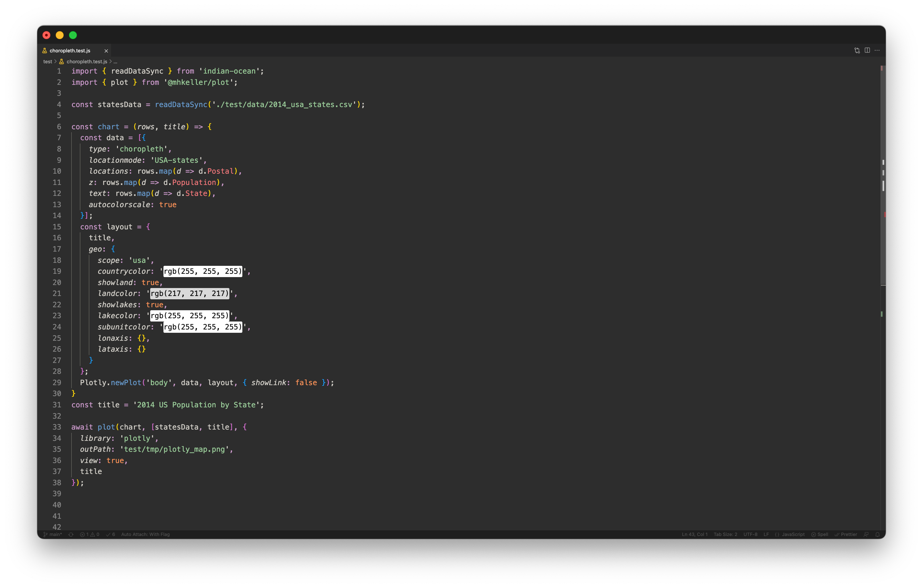Open the errors and warnings problems indicator

coord(89,534)
